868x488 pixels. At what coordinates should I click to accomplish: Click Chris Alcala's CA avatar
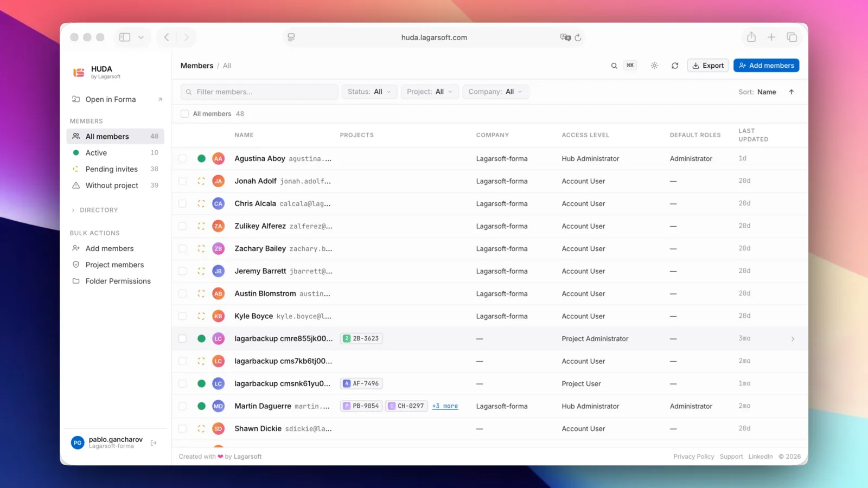point(218,204)
